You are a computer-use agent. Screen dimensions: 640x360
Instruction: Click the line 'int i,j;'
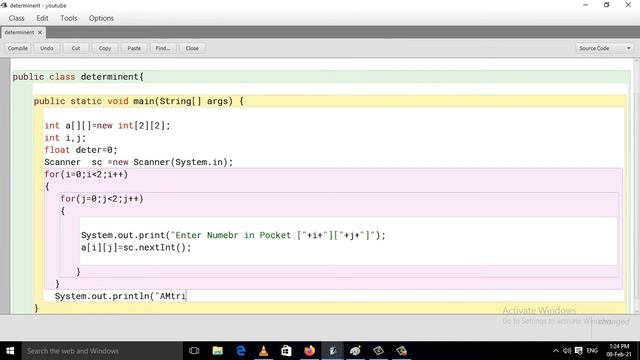click(65, 138)
